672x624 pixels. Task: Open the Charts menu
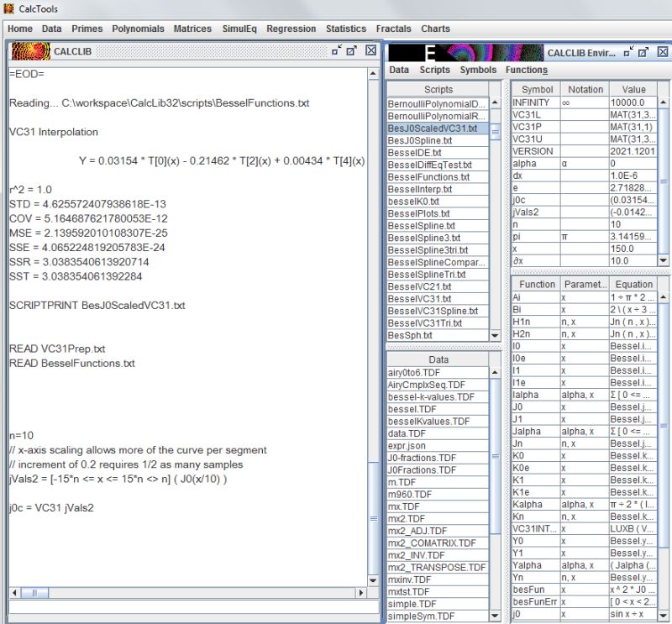(x=435, y=29)
